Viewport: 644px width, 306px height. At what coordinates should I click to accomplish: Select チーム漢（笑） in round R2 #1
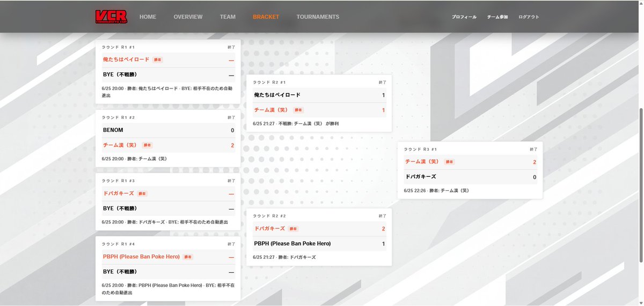click(271, 110)
